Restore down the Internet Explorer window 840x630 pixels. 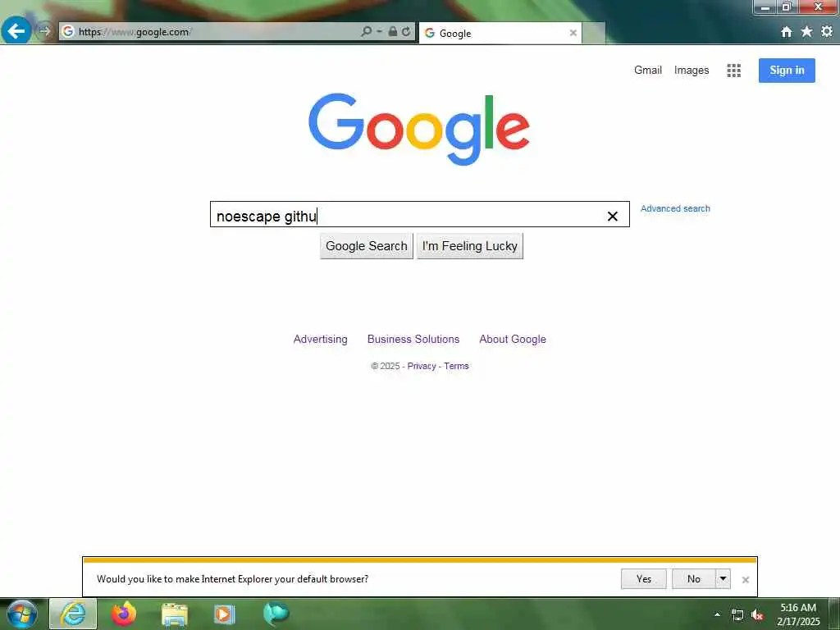click(x=787, y=7)
